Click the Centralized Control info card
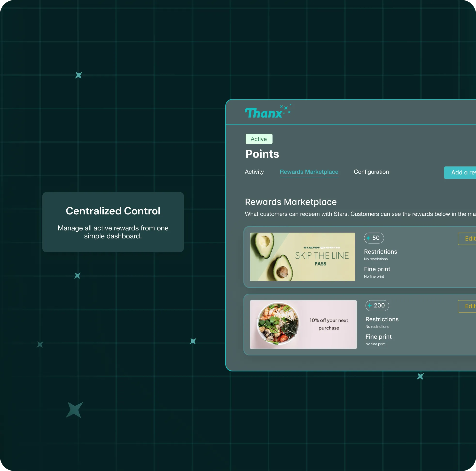Viewport: 476px width, 471px height. click(x=113, y=222)
